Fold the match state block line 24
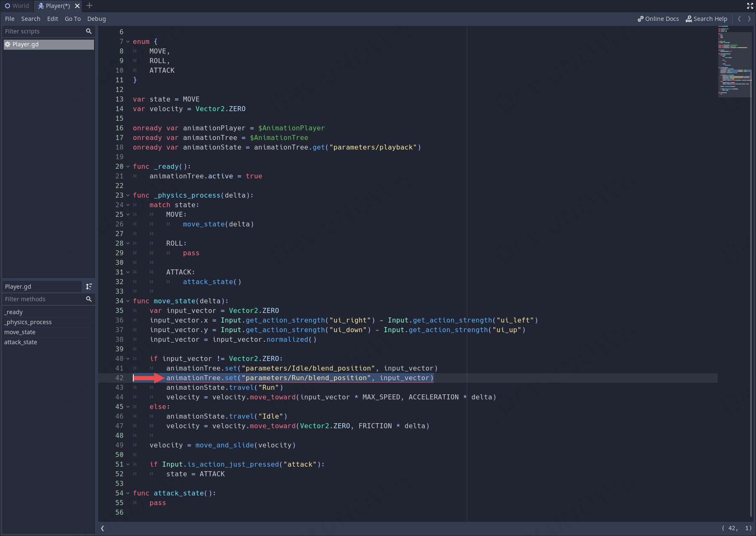The width and height of the screenshot is (756, 536). pyautogui.click(x=128, y=205)
